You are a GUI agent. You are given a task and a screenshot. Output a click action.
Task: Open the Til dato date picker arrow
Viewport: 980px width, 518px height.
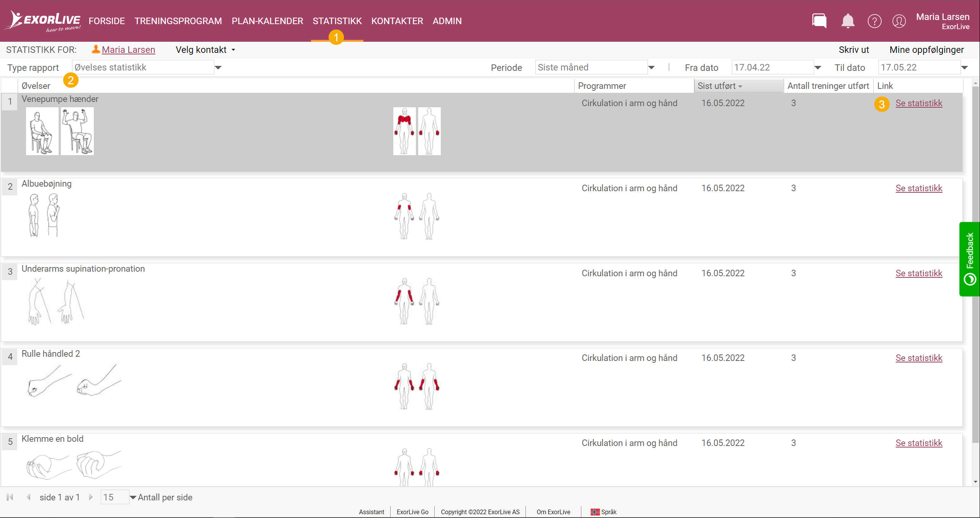tap(964, 67)
